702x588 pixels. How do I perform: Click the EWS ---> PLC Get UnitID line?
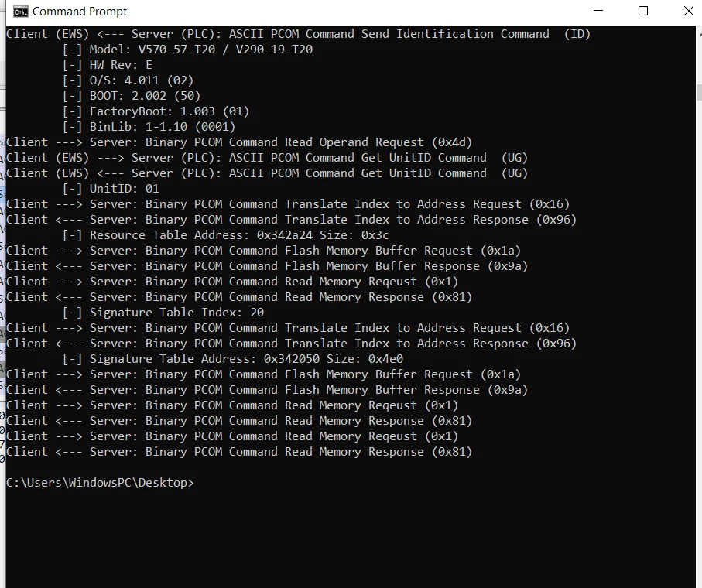(267, 158)
